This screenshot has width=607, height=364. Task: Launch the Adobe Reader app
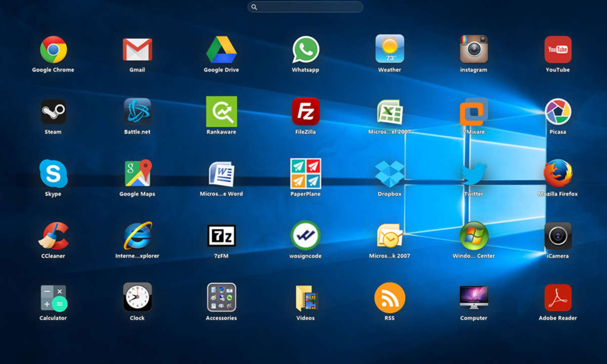558,298
